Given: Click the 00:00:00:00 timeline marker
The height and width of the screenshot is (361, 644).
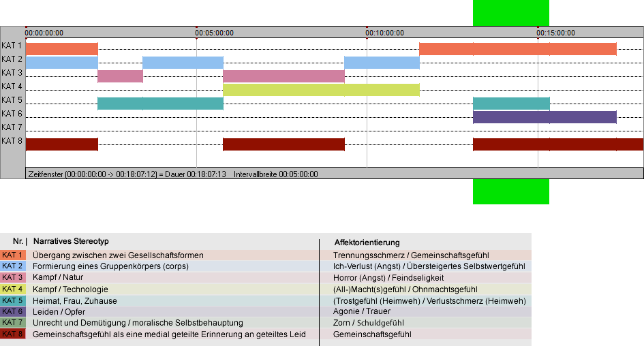Looking at the screenshot, I should click(44, 33).
